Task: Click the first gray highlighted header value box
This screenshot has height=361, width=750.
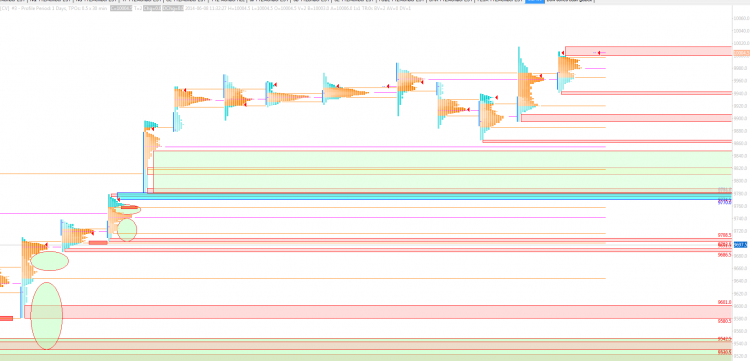Action: 121,8
